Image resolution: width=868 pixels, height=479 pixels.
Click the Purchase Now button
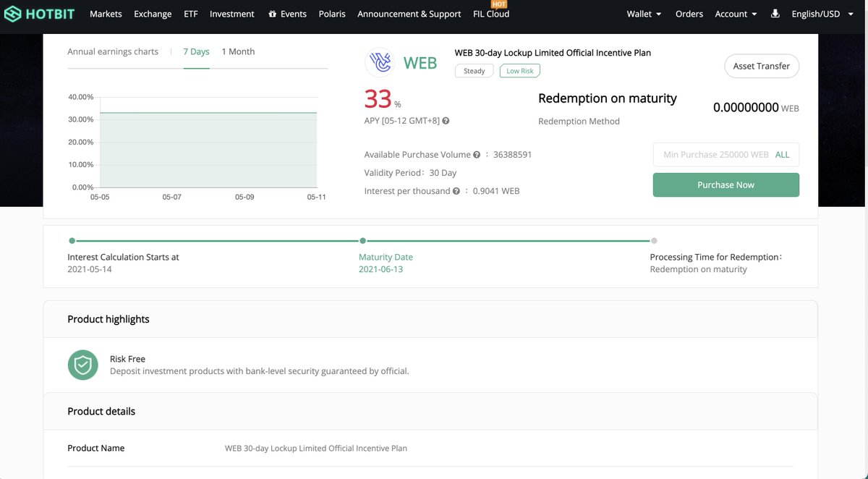726,185
